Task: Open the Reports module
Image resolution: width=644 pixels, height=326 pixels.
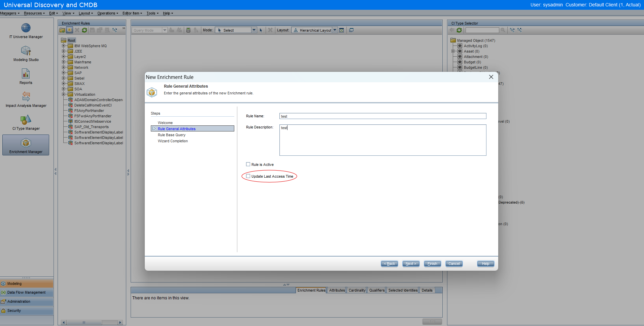Action: [x=26, y=77]
